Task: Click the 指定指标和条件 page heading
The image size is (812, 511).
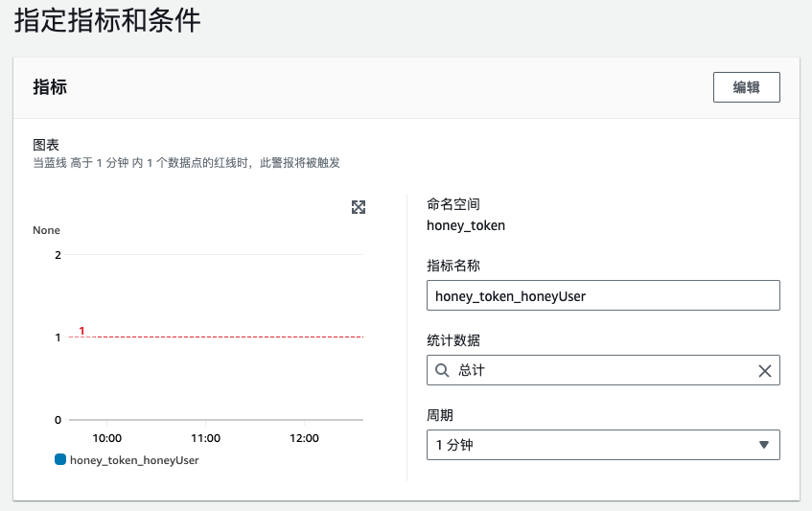Action: click(107, 21)
